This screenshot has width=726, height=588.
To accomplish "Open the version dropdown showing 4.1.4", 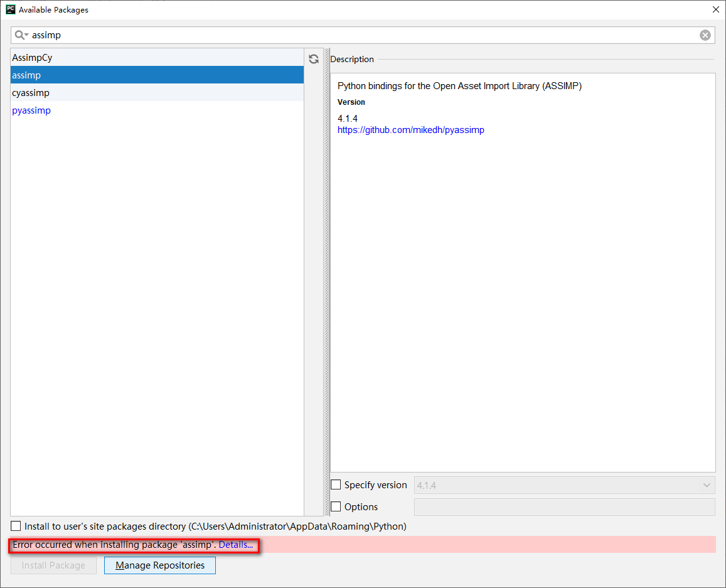I will (x=707, y=484).
